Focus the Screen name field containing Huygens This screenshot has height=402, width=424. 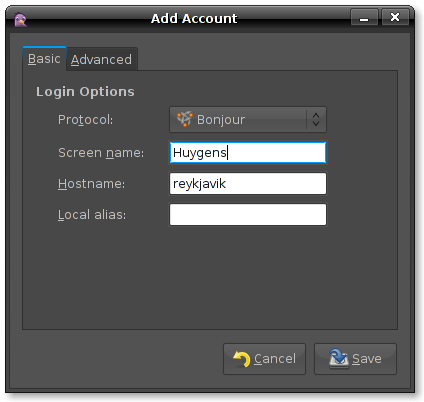248,153
